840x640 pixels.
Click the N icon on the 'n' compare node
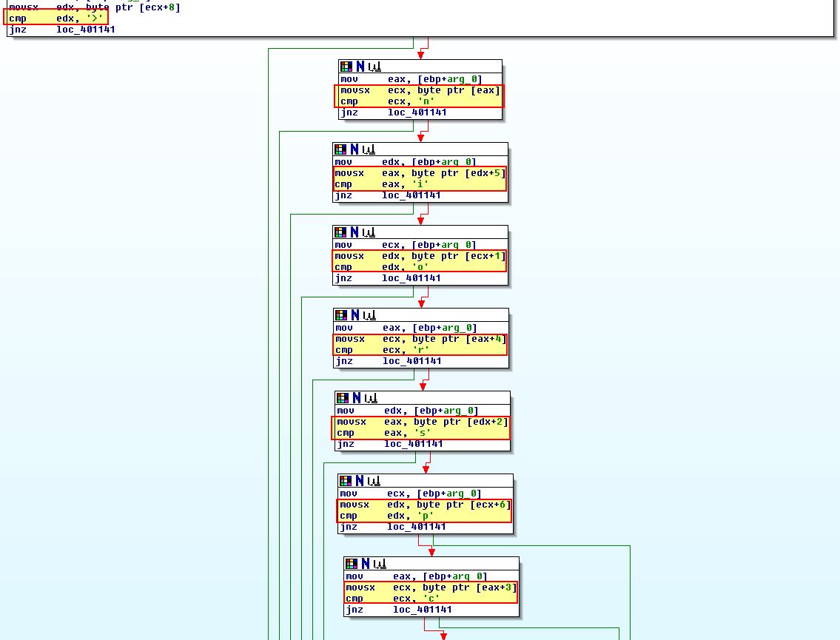pyautogui.click(x=360, y=67)
